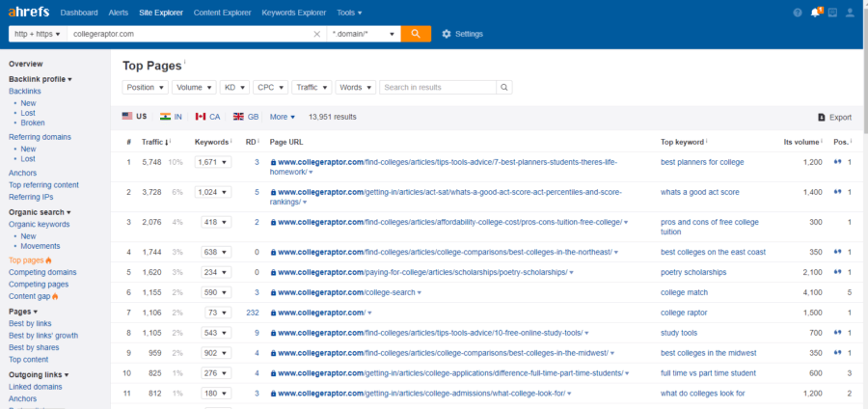Open the Traffic filter dropdown
868x409 pixels.
(312, 88)
